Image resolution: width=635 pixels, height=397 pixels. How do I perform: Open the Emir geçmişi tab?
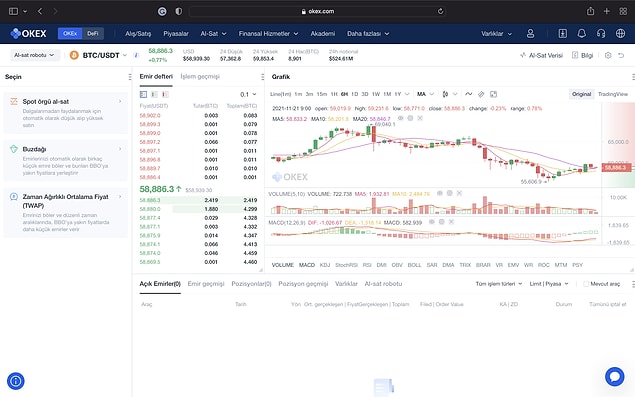click(206, 284)
